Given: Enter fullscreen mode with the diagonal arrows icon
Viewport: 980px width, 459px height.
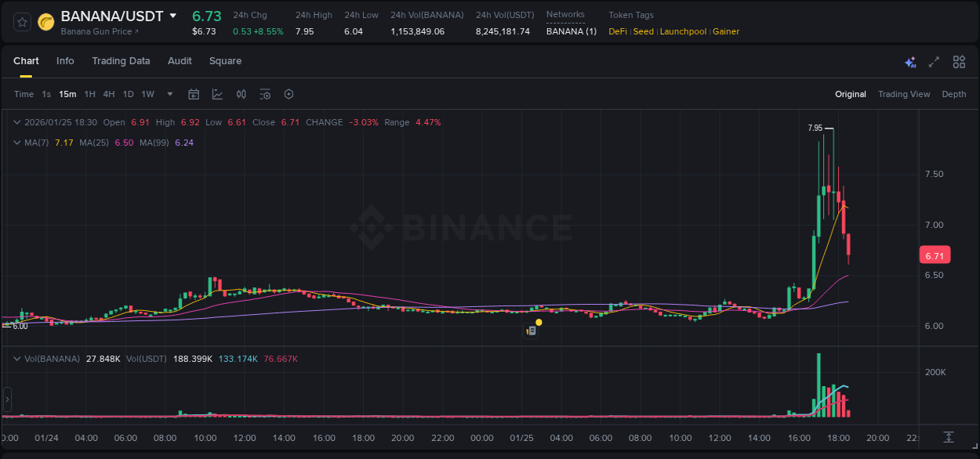Looking at the screenshot, I should [x=933, y=61].
